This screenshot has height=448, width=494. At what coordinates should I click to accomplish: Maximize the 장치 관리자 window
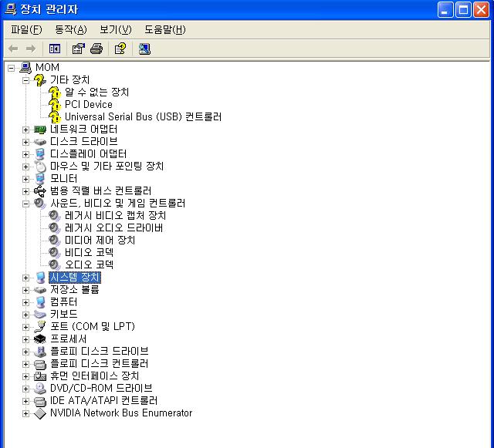click(x=463, y=9)
